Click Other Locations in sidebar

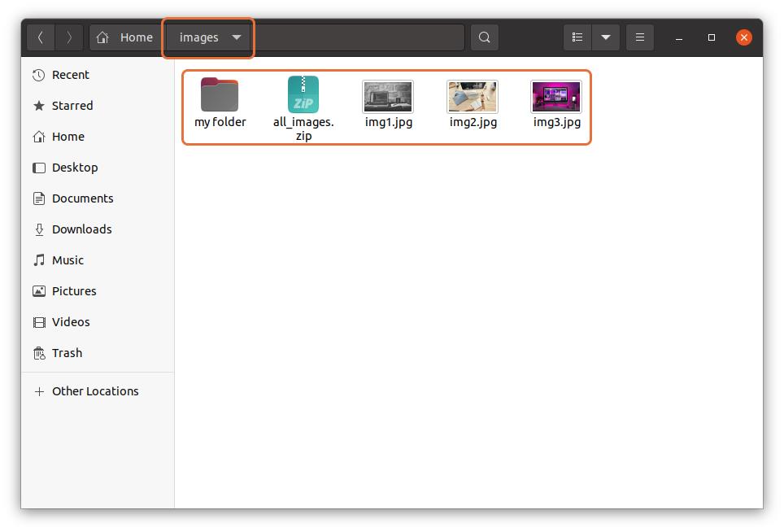click(x=94, y=391)
